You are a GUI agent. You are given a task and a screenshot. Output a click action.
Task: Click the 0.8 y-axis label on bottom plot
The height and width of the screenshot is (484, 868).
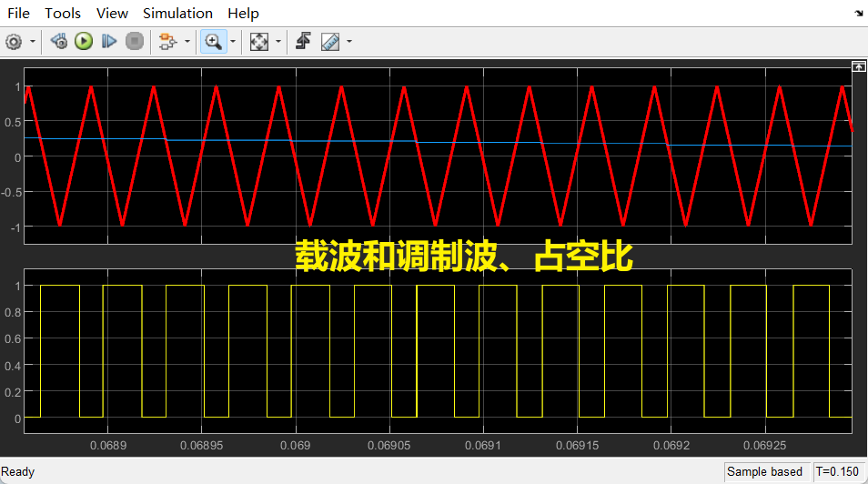click(13, 312)
